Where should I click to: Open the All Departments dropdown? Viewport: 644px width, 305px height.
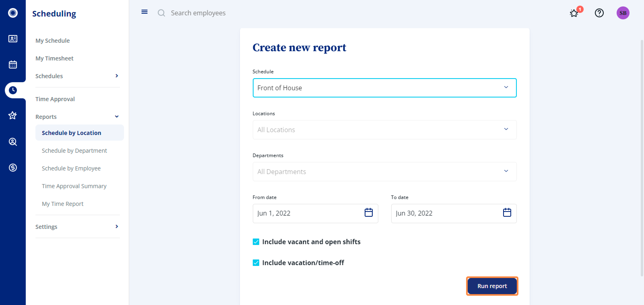coord(385,172)
